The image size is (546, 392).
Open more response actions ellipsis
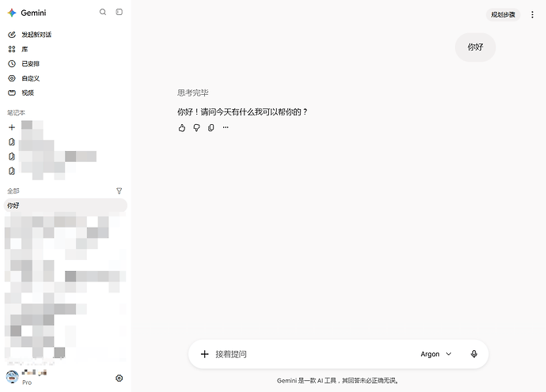pos(226,128)
